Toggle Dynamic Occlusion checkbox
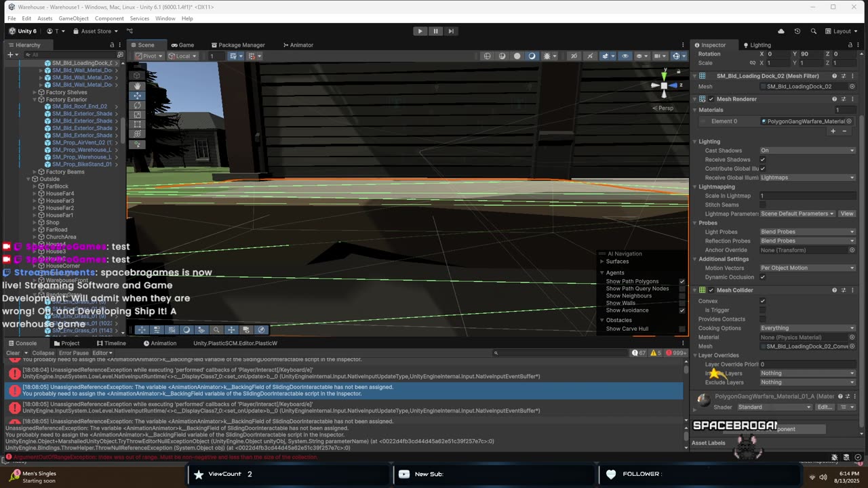This screenshot has width=868, height=488. tap(763, 277)
